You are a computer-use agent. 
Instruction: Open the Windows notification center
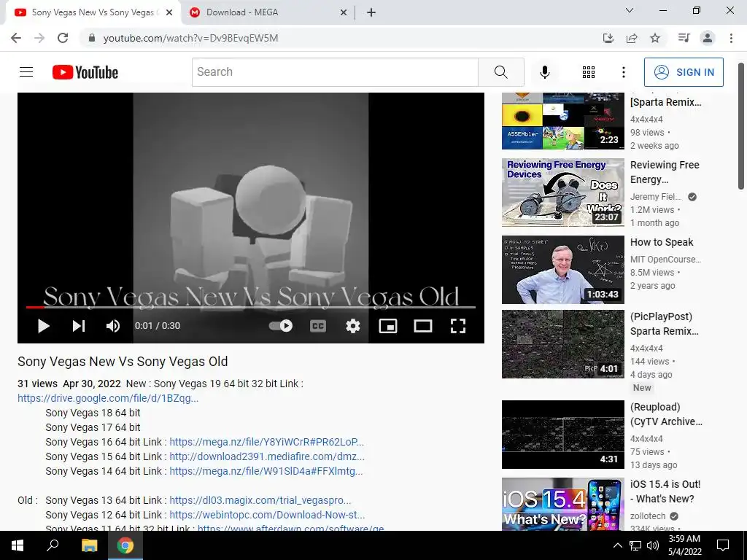coord(723,545)
